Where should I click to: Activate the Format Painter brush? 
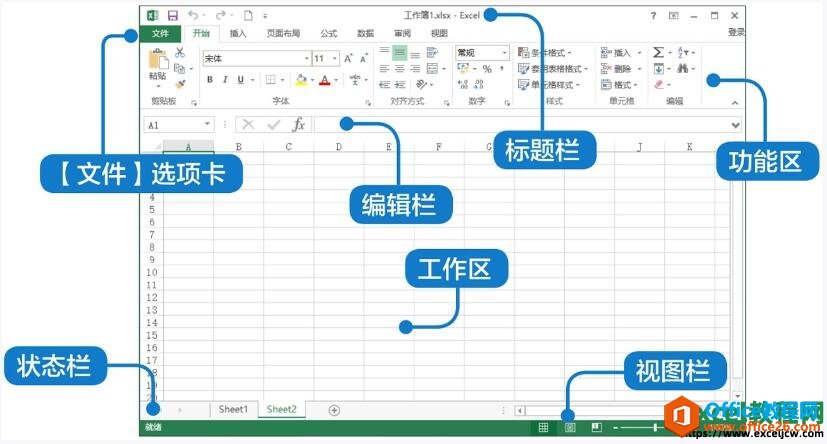pos(180,84)
